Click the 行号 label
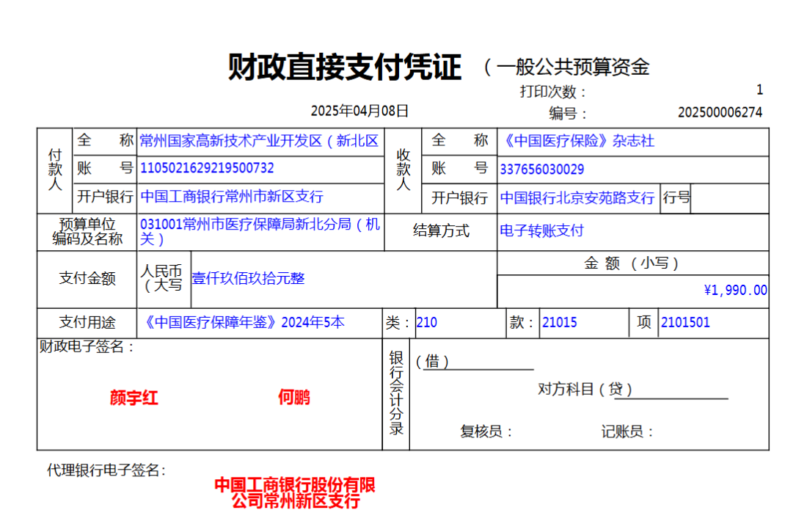 (676, 197)
